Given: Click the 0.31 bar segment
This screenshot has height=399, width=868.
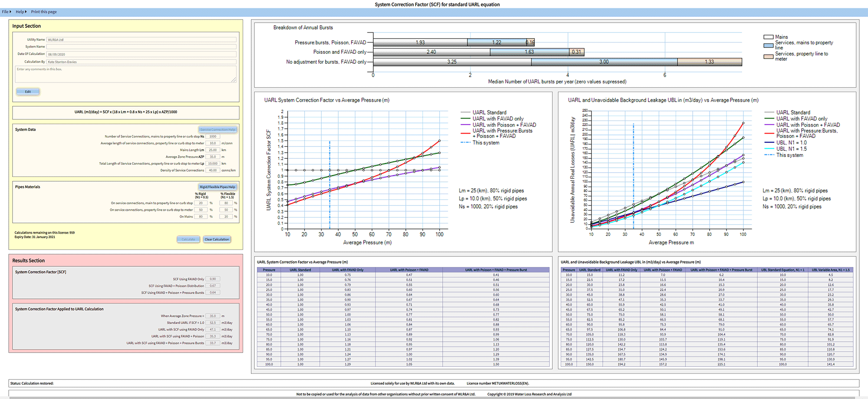Looking at the screenshot, I should tap(577, 52).
